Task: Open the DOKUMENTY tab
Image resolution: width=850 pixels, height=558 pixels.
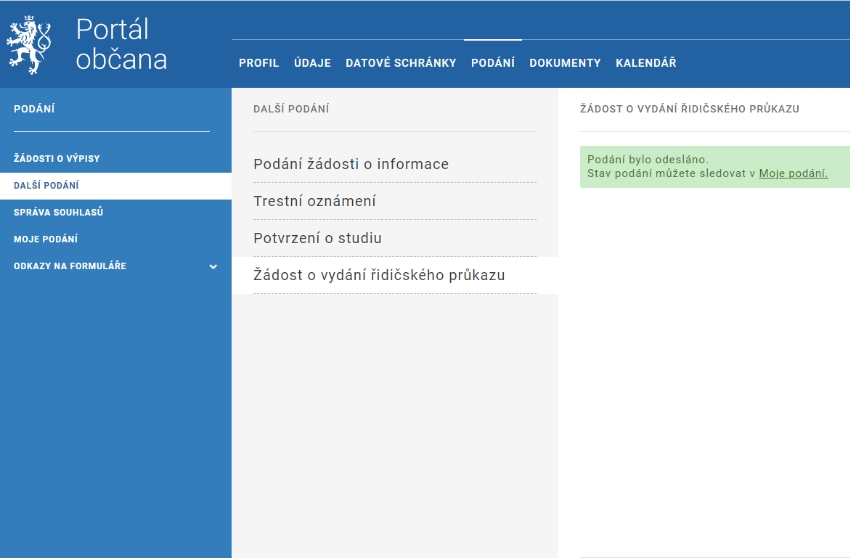Action: [565, 63]
